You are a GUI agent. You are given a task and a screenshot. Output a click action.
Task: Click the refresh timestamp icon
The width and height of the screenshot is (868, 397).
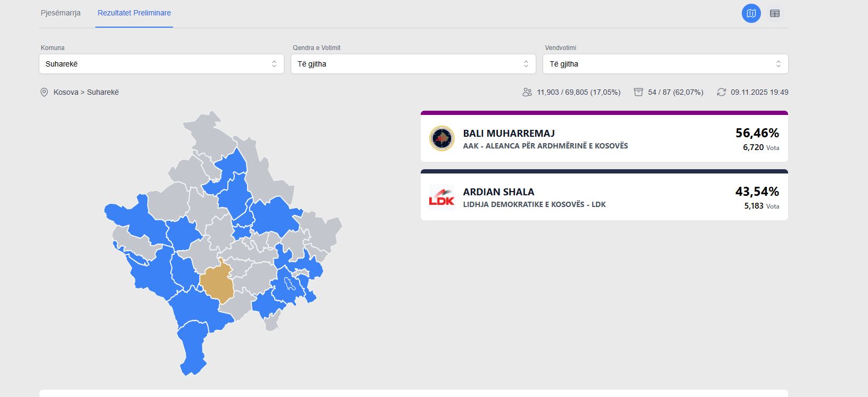pos(722,93)
